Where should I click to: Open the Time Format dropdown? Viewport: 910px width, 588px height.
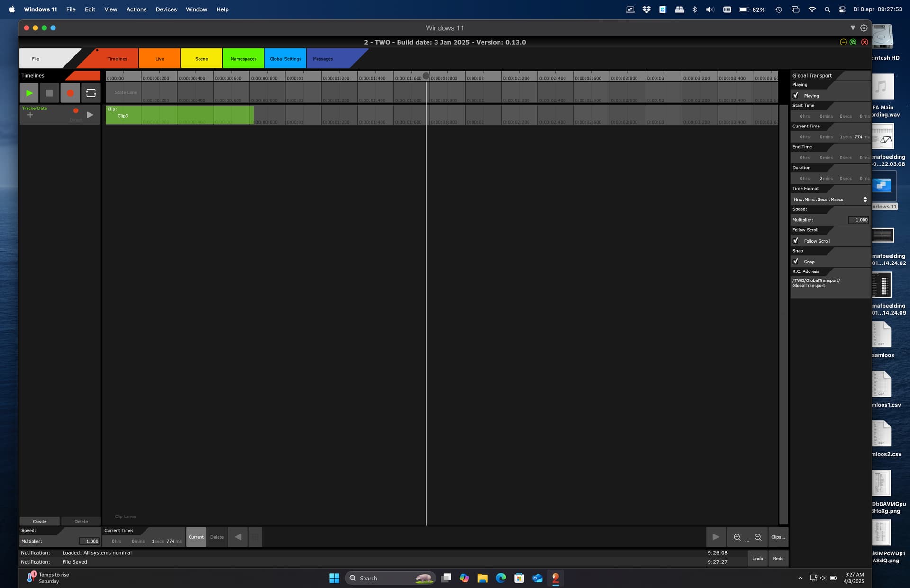(830, 199)
